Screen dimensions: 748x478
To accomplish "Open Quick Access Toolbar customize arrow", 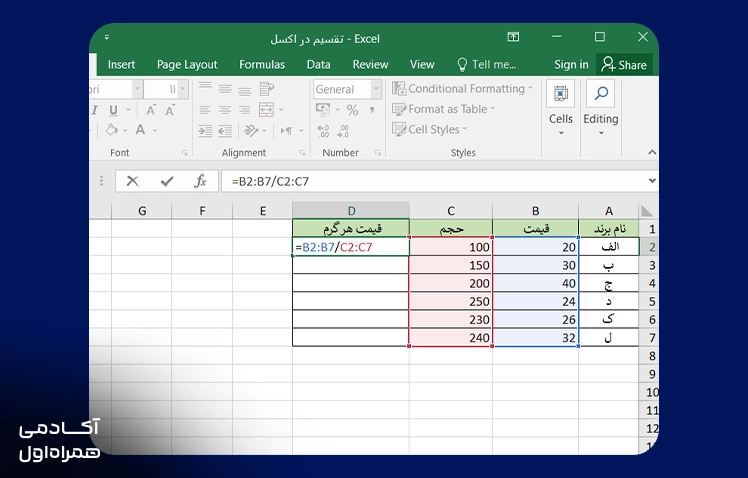I will (106, 37).
